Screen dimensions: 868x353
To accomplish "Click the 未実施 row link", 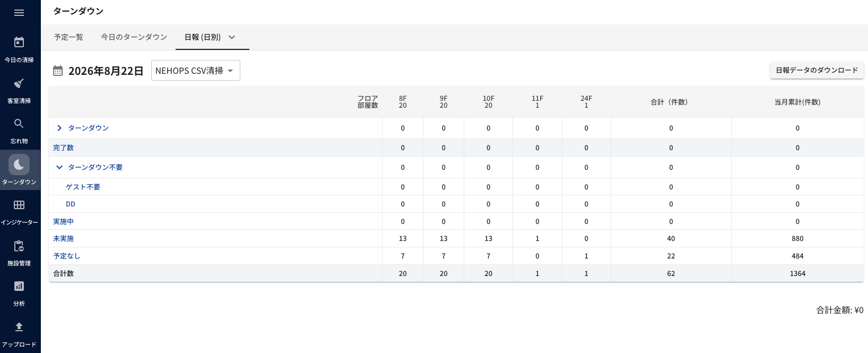I will tap(64, 239).
